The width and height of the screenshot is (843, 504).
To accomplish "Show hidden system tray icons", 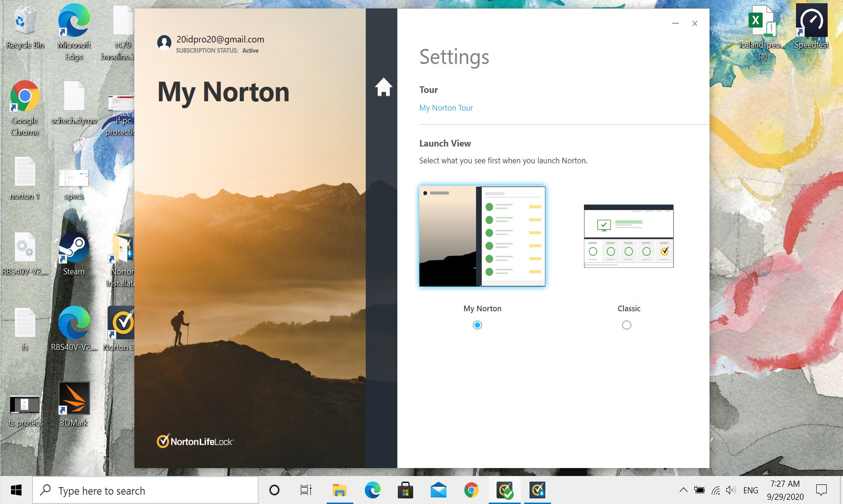I will pos(683,490).
